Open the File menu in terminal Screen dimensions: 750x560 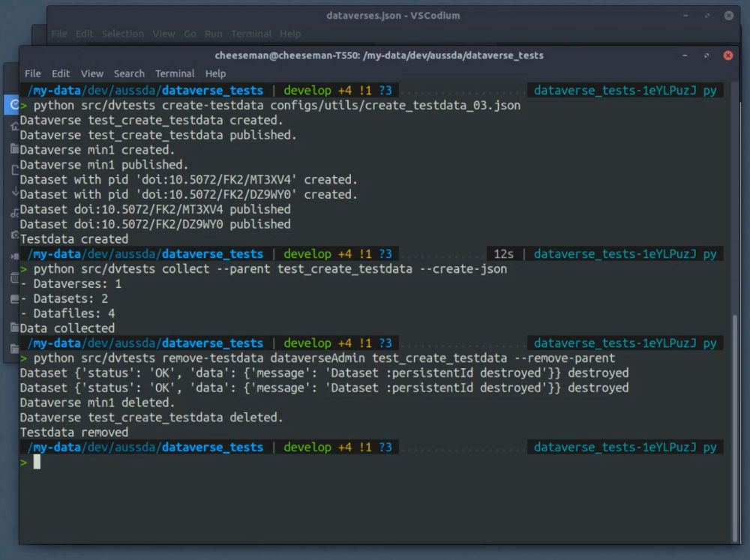pos(32,73)
